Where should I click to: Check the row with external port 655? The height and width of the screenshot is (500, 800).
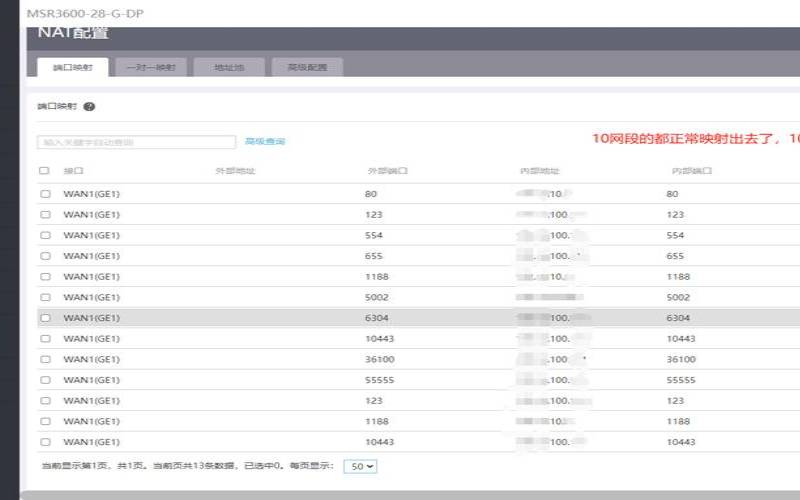45,256
